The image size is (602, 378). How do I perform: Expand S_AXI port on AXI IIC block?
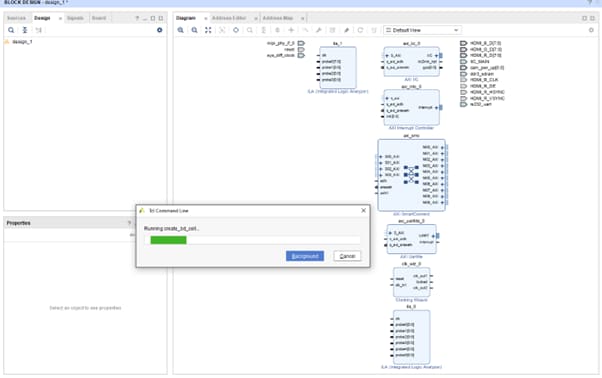click(387, 56)
